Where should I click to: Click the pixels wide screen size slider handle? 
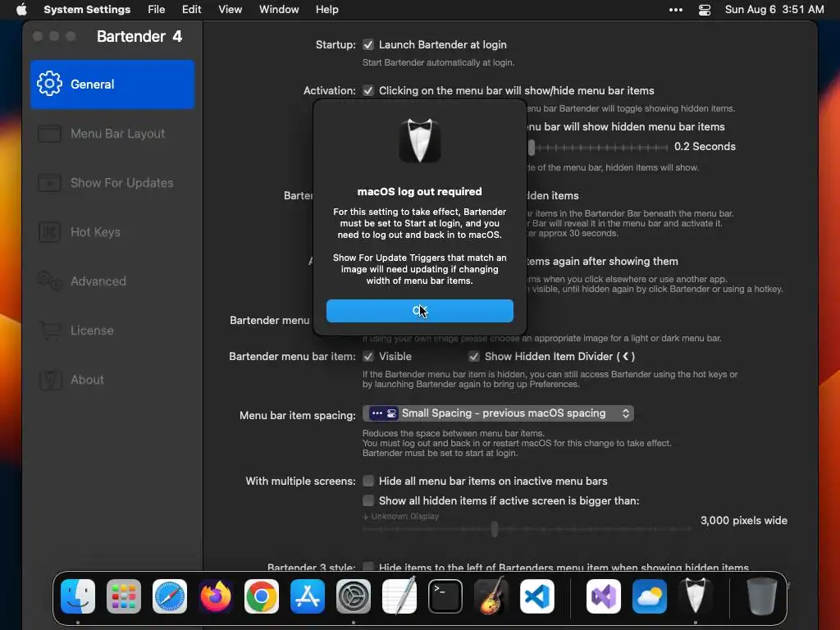tap(495, 529)
